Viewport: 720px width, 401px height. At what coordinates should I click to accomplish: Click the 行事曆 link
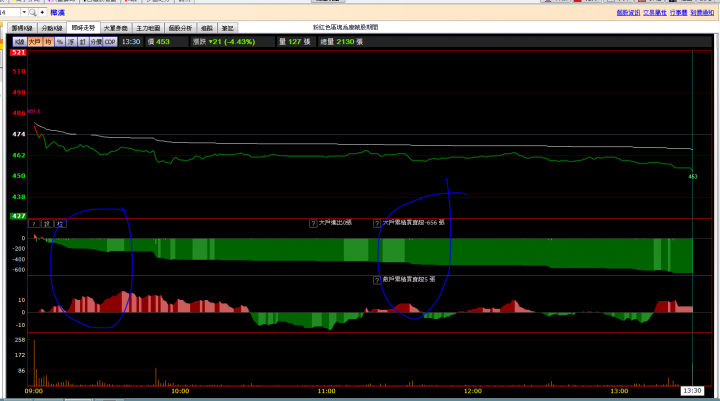[678, 13]
